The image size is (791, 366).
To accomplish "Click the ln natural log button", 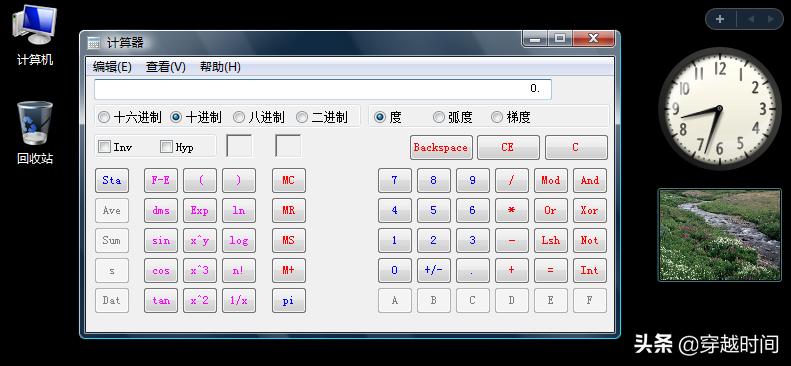I will pyautogui.click(x=239, y=211).
